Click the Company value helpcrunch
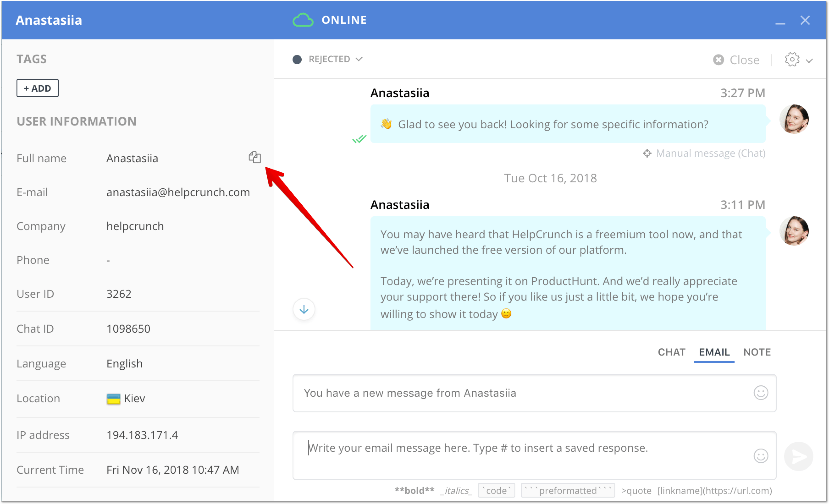This screenshot has width=829, height=504. (x=135, y=226)
